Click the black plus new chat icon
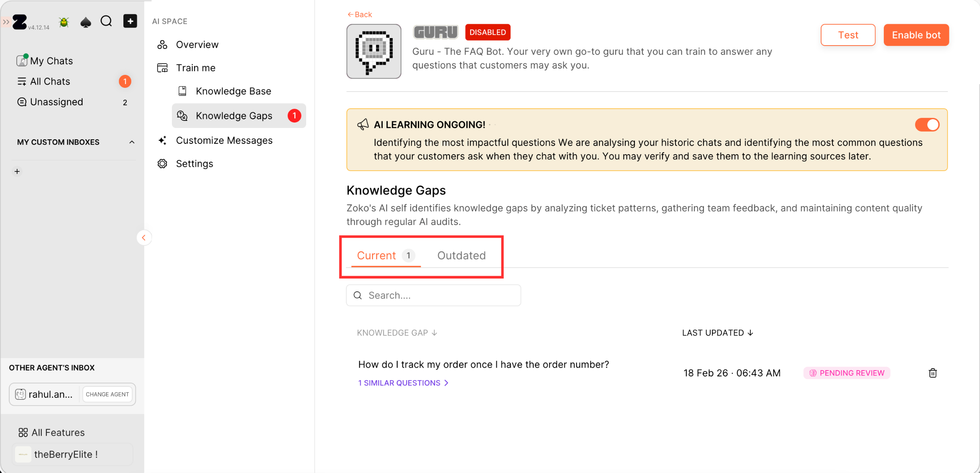This screenshot has height=473, width=980. click(x=130, y=21)
